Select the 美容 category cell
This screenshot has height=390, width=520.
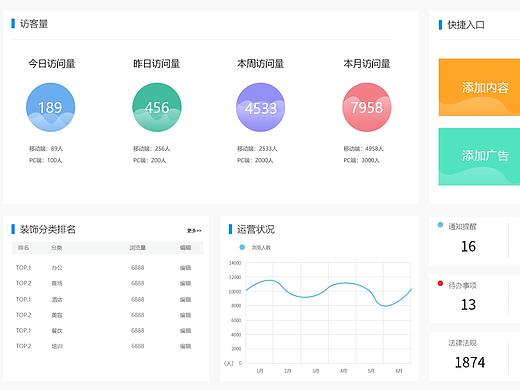click(x=57, y=315)
